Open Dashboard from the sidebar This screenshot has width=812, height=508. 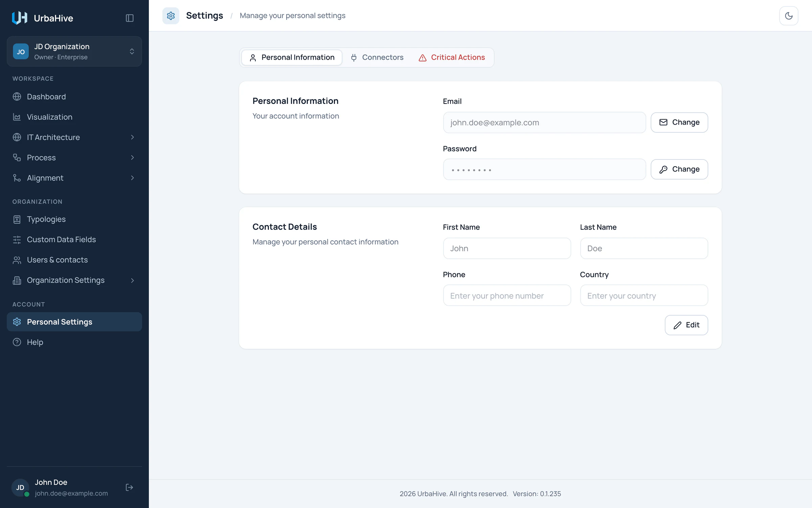tap(74, 97)
